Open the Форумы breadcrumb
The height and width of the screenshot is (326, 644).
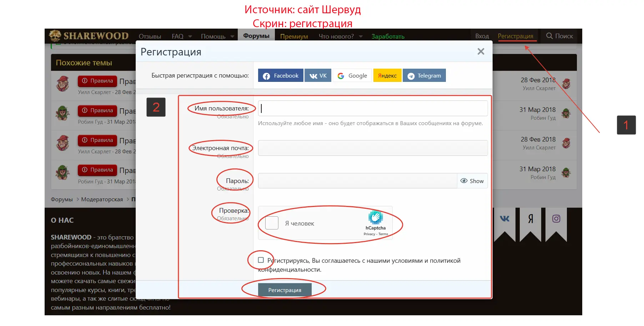(x=62, y=199)
